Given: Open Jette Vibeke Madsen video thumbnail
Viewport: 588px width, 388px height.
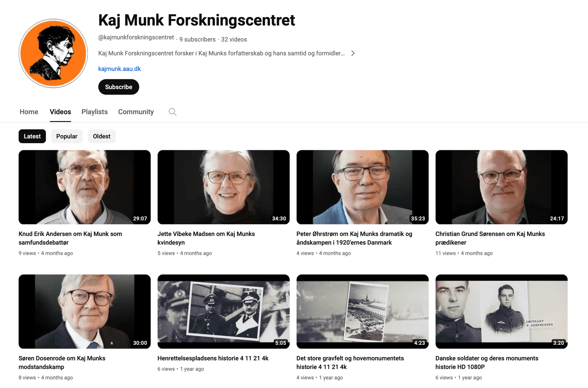Looking at the screenshot, I should (x=224, y=187).
